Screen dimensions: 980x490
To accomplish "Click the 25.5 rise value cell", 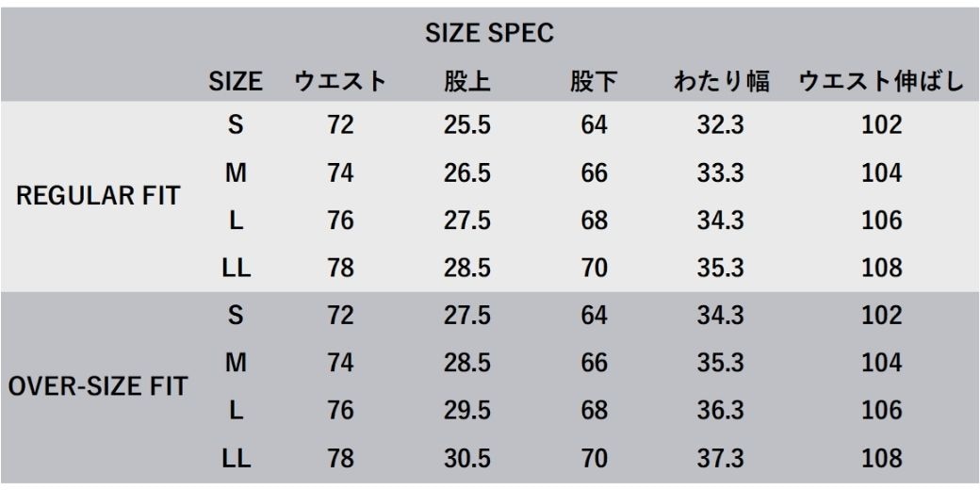I will click(x=467, y=125).
